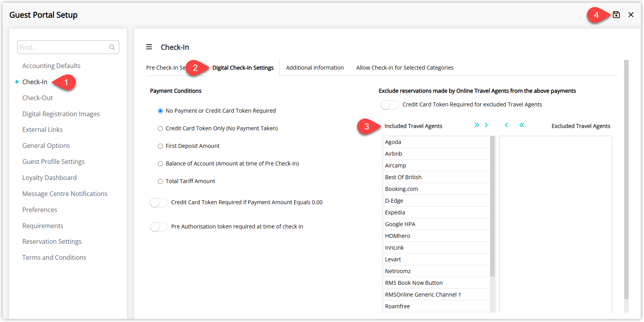
Task: Select No Payment or Credit Card Token Required
Action: pos(160,111)
